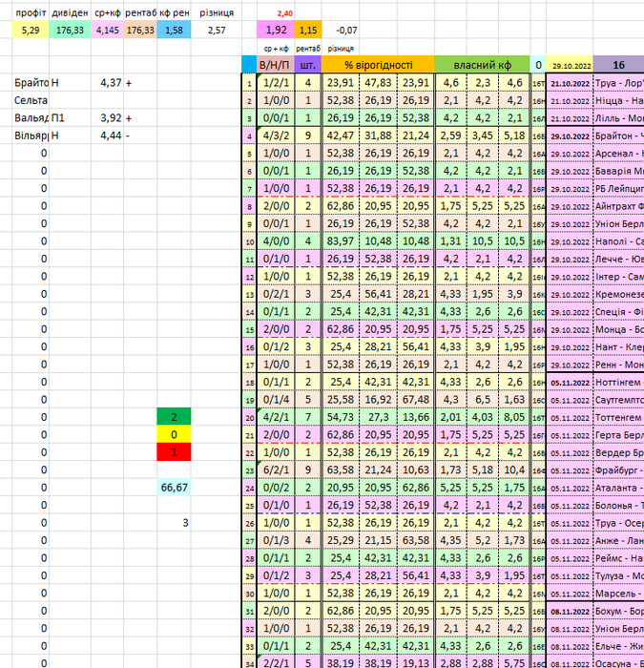Click the 0/1/3 cell in row 27
Image resolution: width=644 pixels, height=668 pixels.
[276, 540]
